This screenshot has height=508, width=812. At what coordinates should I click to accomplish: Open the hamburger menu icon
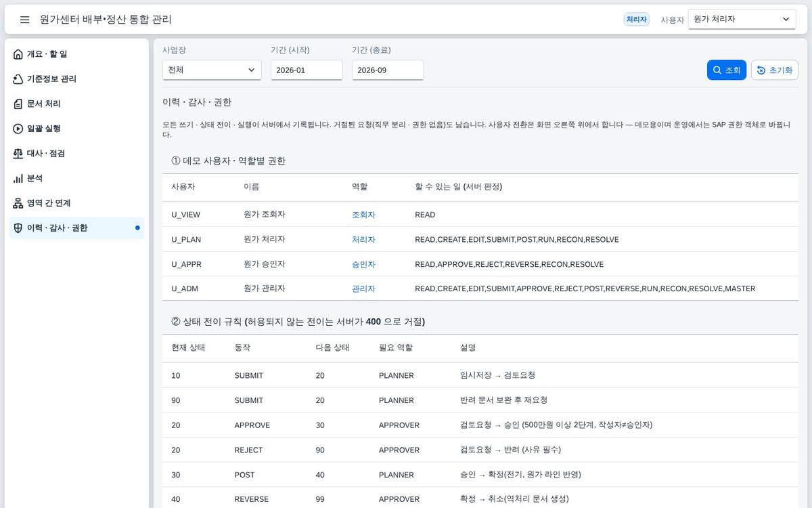tap(24, 20)
